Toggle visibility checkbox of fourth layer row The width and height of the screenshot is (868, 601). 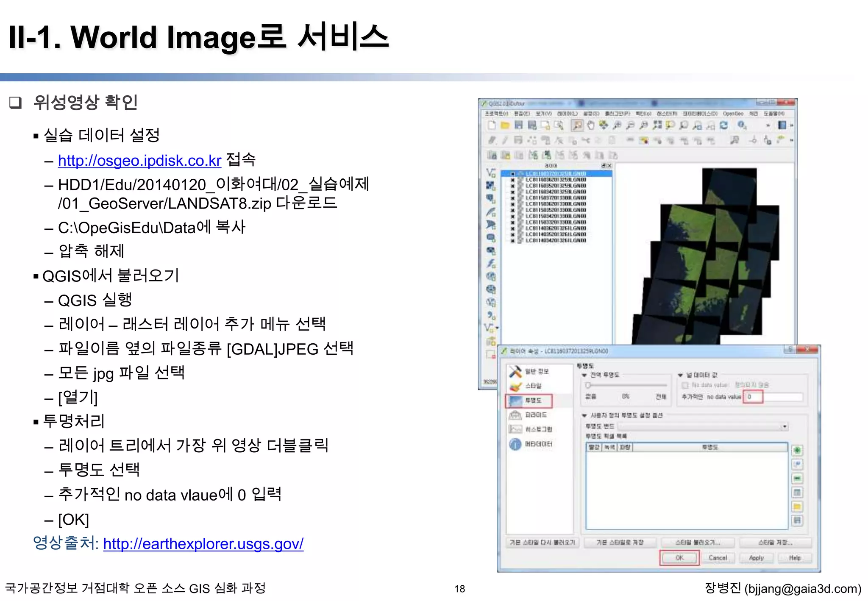512,192
